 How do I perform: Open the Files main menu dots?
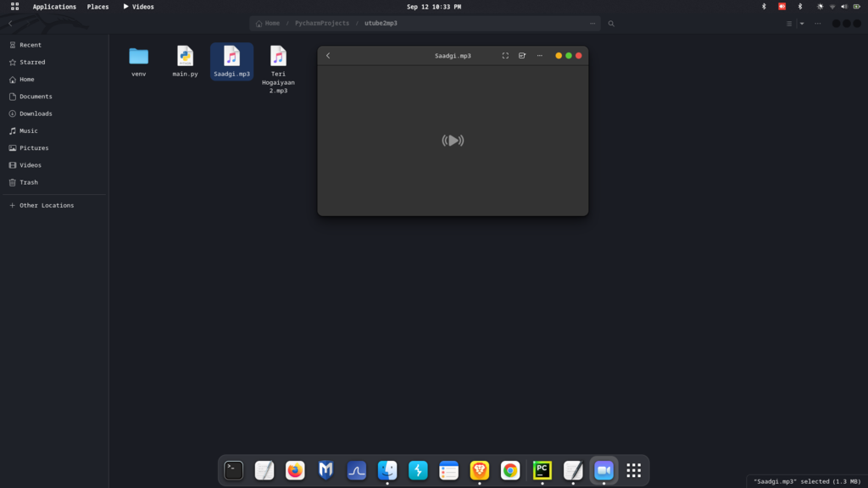click(818, 24)
